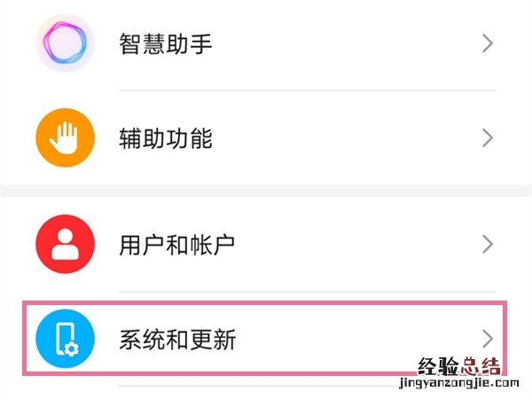This screenshot has height=399, width=532.
Task: Click the chevron beside 辅助功能
Action: (487, 138)
